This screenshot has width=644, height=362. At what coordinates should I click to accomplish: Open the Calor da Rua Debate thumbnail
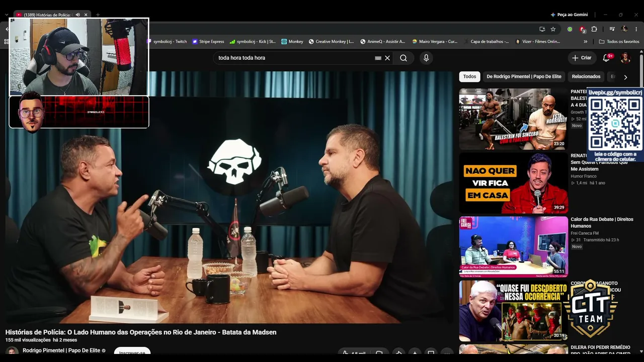pyautogui.click(x=513, y=247)
